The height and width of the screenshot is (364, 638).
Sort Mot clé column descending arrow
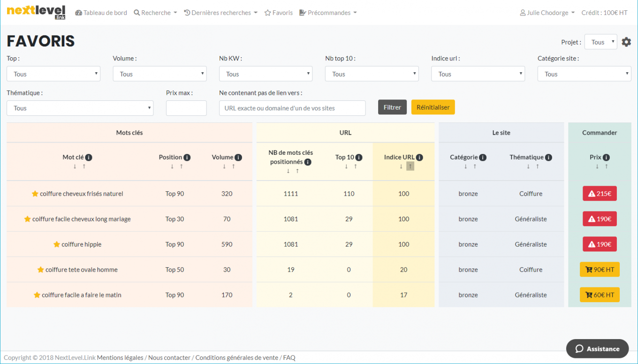tap(75, 167)
